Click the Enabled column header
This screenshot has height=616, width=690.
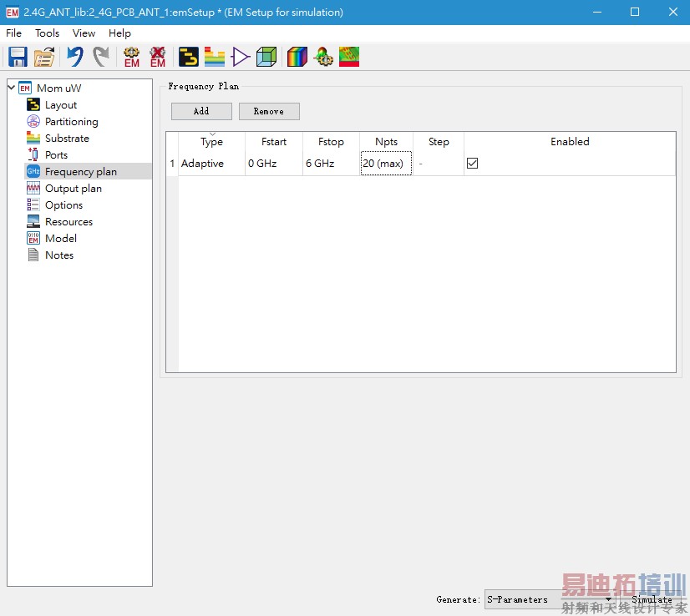click(570, 142)
